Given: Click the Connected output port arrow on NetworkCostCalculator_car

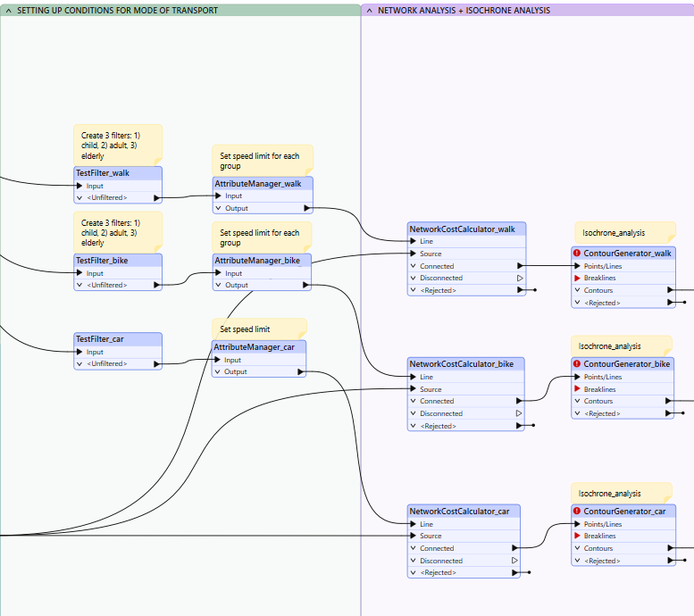Looking at the screenshot, I should pyautogui.click(x=514, y=548).
